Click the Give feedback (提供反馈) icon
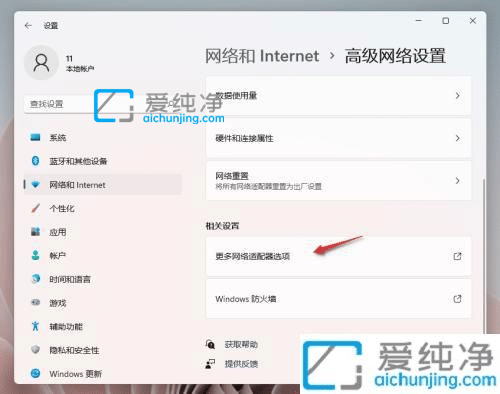The width and height of the screenshot is (500, 394). pos(210,364)
